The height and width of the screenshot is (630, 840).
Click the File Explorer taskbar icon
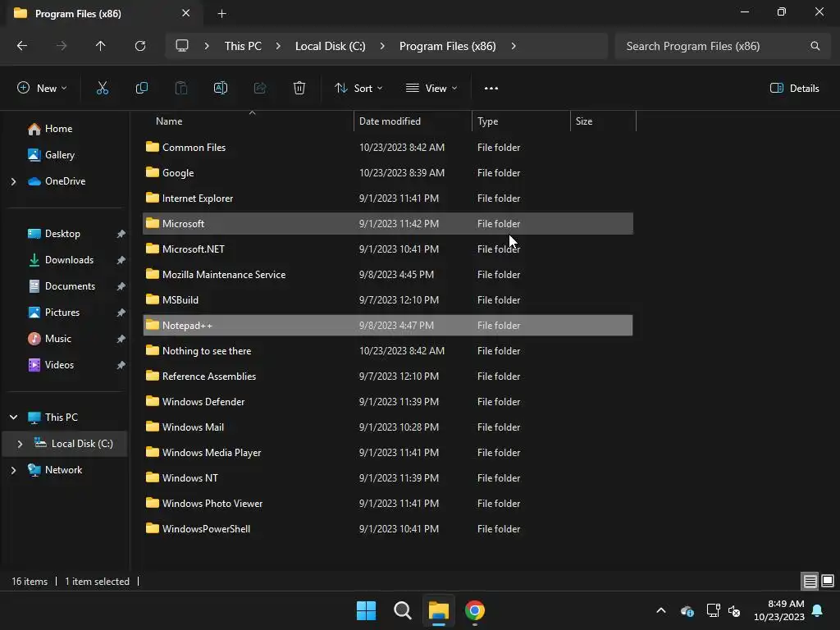point(438,610)
